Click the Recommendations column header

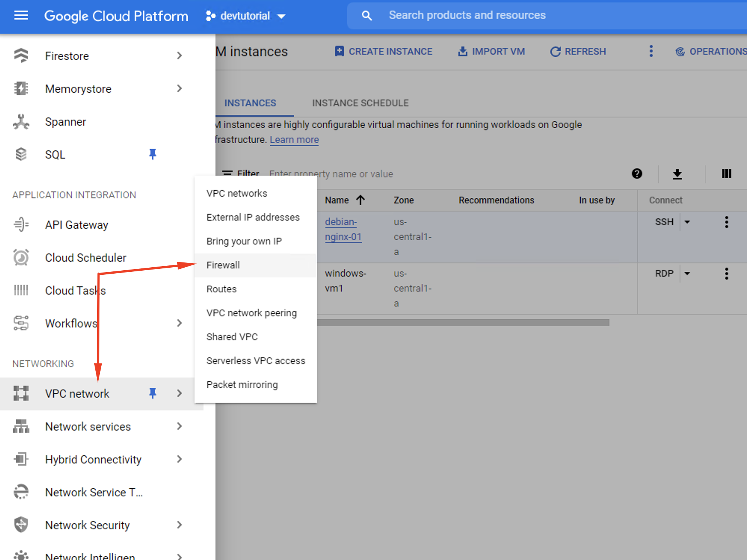[x=496, y=200]
